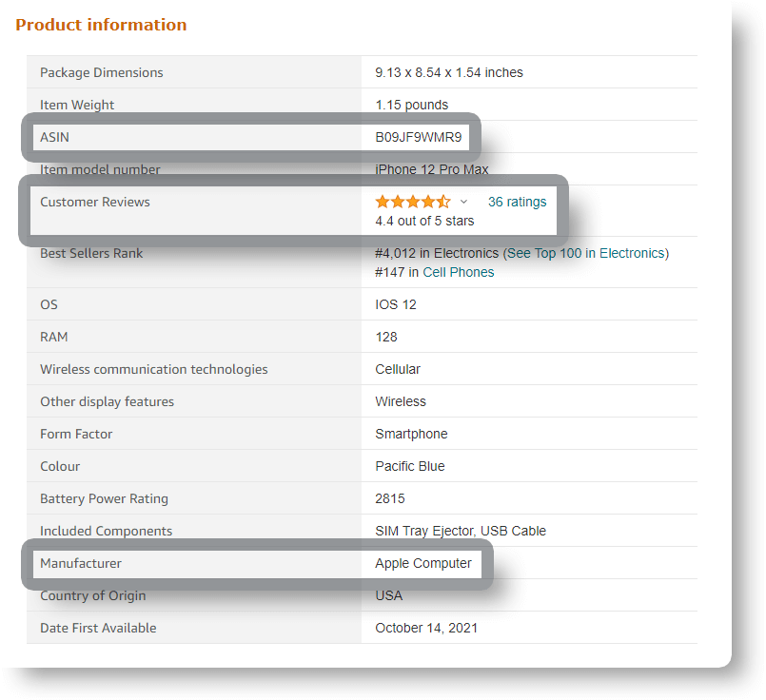Click the Customer Reviews label
This screenshot has height=700, width=766.
point(95,202)
